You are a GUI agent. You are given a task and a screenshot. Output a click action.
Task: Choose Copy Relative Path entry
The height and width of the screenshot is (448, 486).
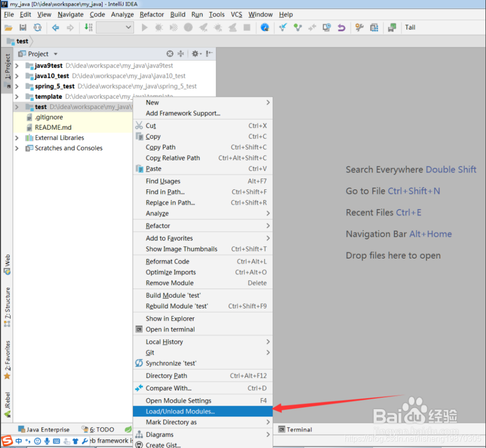(203, 158)
